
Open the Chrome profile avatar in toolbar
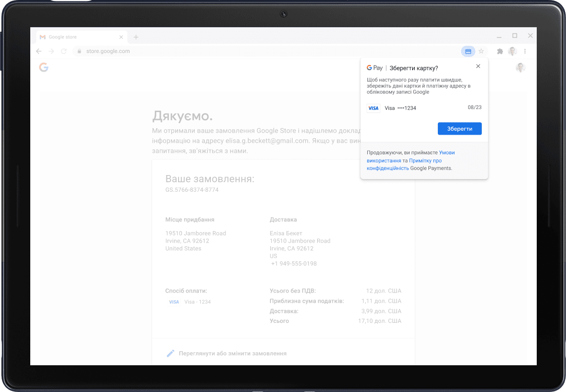click(513, 51)
